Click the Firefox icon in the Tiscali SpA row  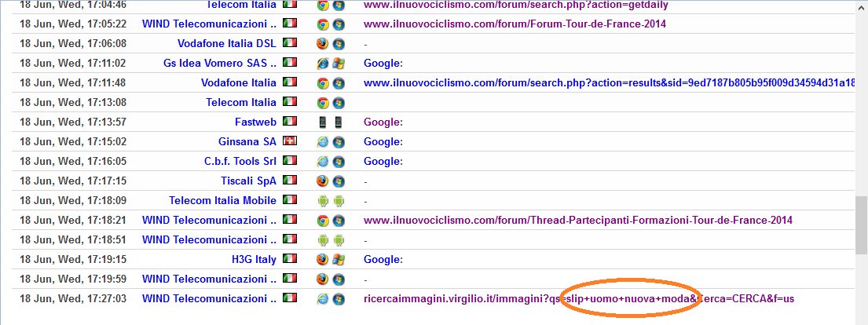323,181
